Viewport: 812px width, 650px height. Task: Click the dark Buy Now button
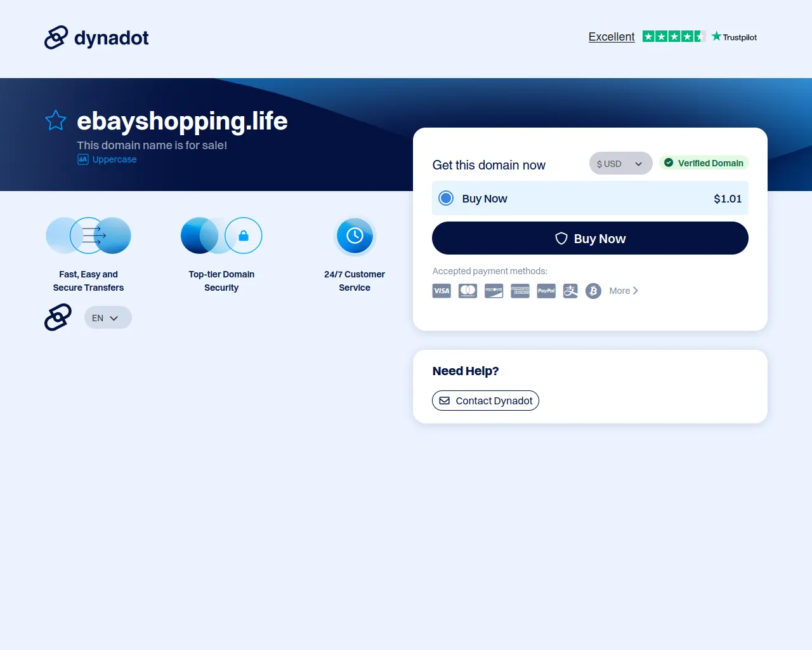click(590, 238)
